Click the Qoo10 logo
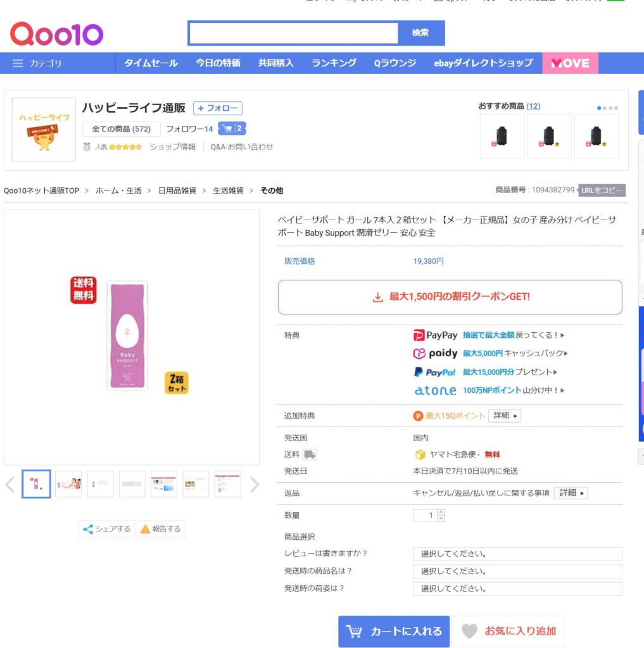This screenshot has width=644, height=648. pyautogui.click(x=56, y=34)
